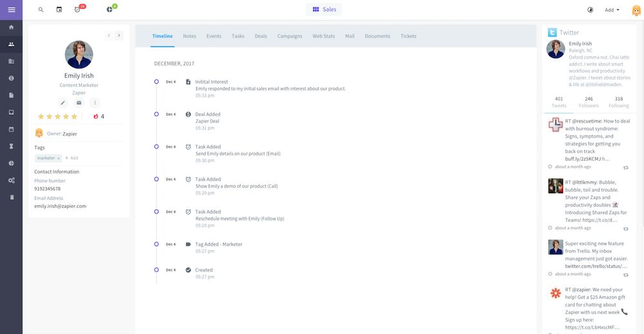Click Add tag link
Viewport: 644px width, 334px height.
[71, 158]
